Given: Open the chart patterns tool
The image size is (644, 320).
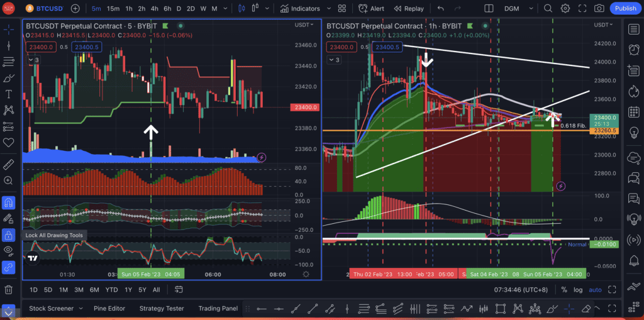Looking at the screenshot, I should pos(9,110).
